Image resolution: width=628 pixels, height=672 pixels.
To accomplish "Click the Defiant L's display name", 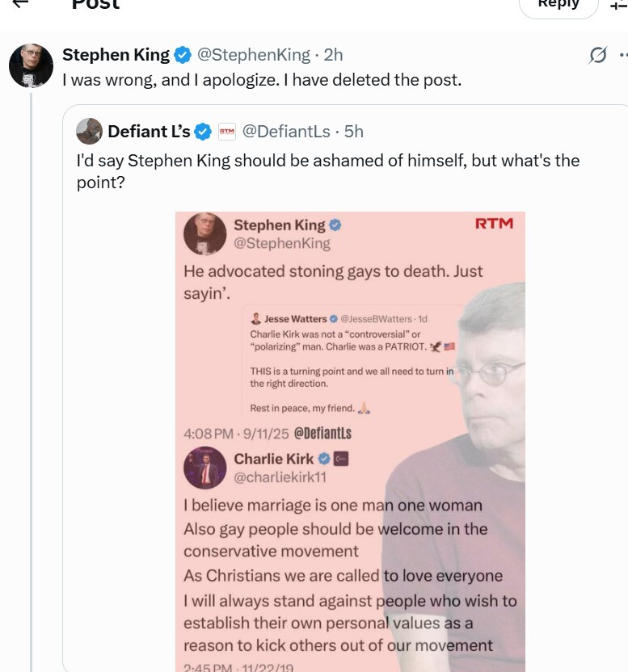I will click(x=149, y=131).
